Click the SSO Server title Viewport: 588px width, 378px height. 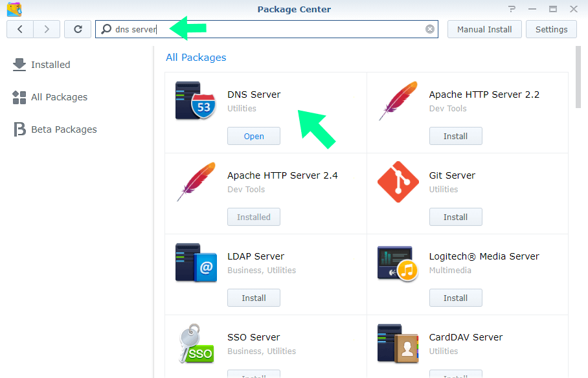pyautogui.click(x=253, y=337)
